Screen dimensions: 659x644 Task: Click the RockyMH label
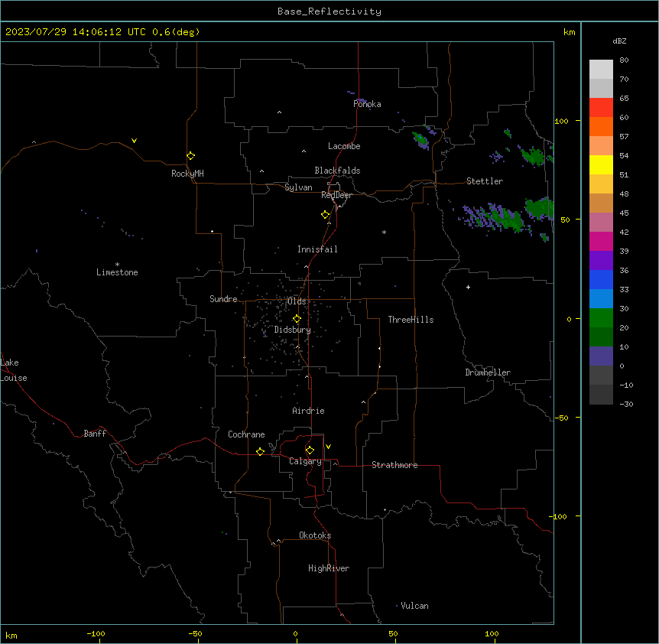click(187, 174)
